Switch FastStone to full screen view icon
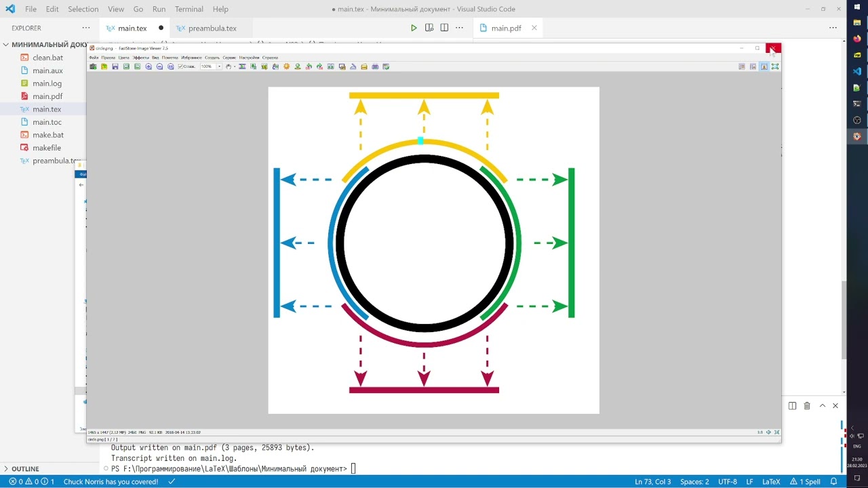This screenshot has width=868, height=488. pos(775,66)
